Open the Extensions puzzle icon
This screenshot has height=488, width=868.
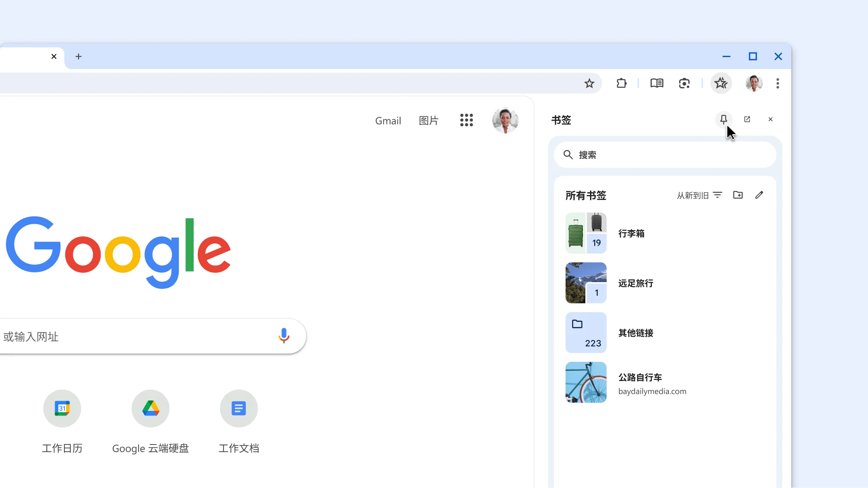pos(622,84)
